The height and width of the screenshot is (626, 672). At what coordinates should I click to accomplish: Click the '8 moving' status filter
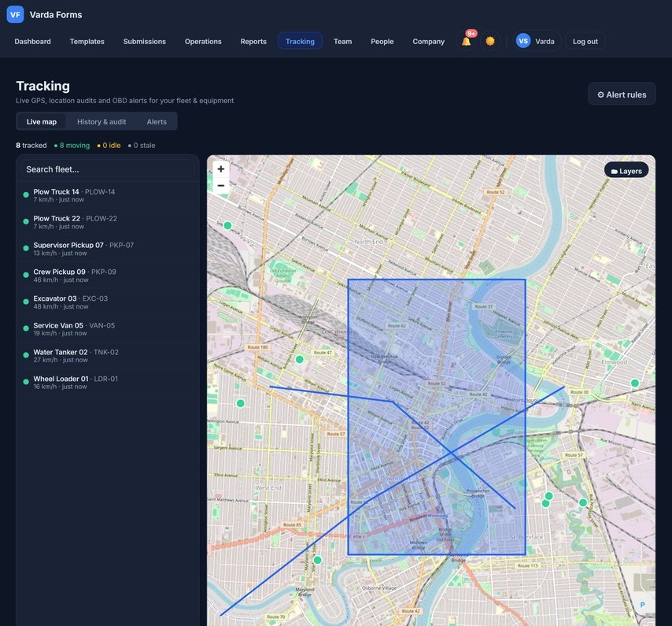(x=72, y=146)
